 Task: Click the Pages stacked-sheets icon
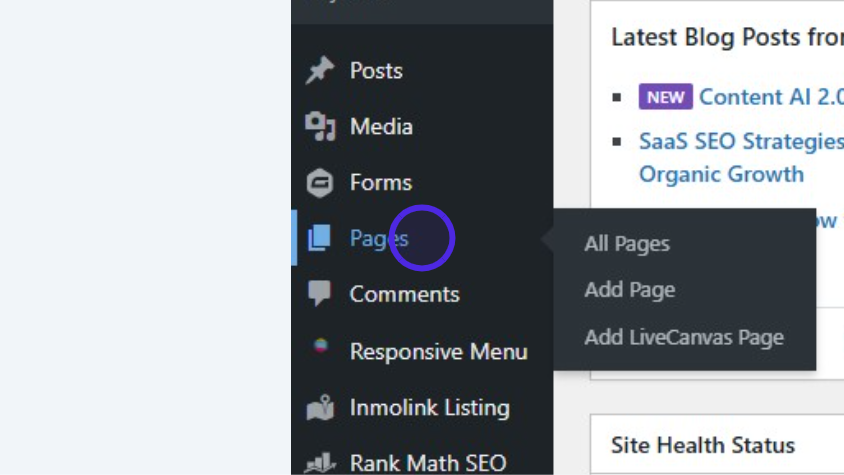coord(320,238)
